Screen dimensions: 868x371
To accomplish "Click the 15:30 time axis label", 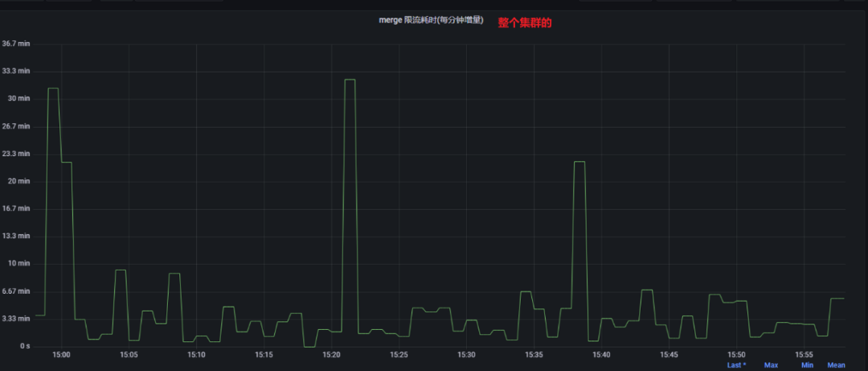I will pos(466,355).
